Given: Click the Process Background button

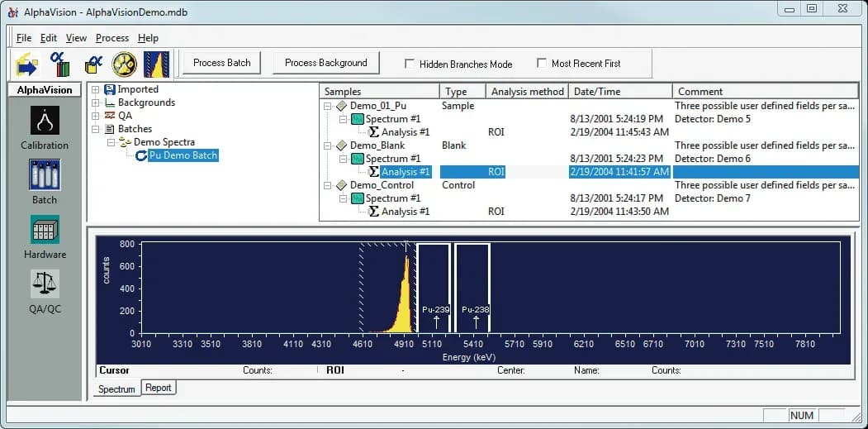Looking at the screenshot, I should coord(326,63).
